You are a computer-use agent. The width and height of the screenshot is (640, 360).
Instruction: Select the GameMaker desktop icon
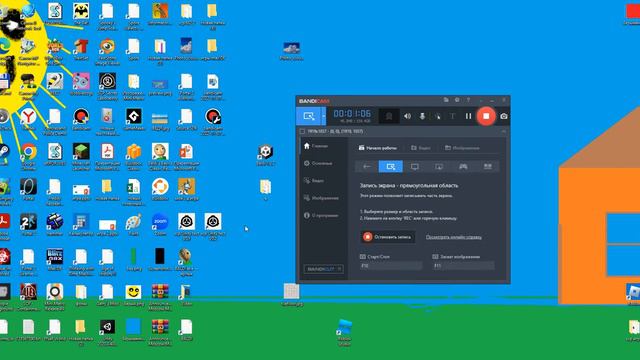point(133,120)
